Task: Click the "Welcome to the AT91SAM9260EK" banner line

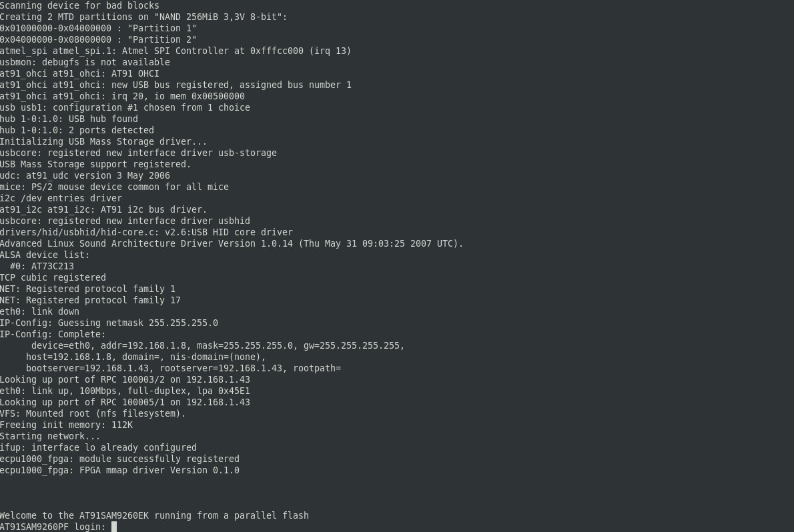Action: pyautogui.click(x=154, y=515)
